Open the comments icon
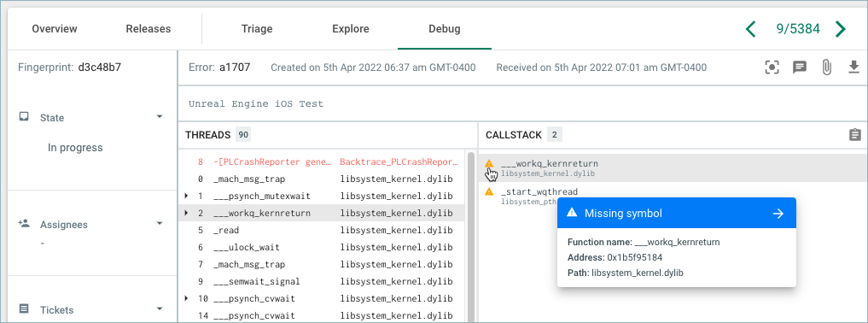The height and width of the screenshot is (323, 868). coord(799,68)
